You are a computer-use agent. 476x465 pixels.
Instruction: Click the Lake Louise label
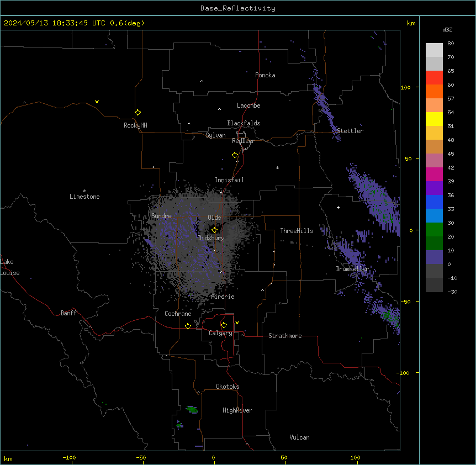(x=10, y=267)
